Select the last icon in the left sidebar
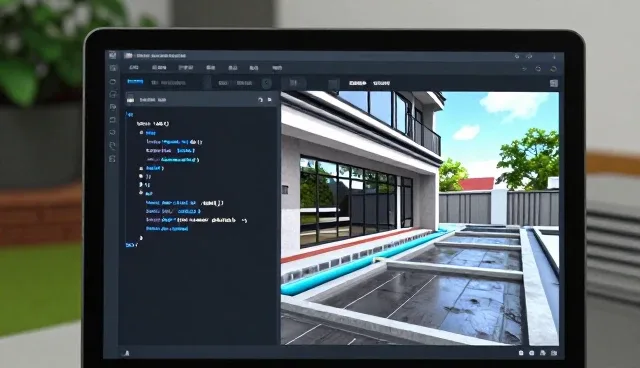This screenshot has height=368, width=640. 113,159
